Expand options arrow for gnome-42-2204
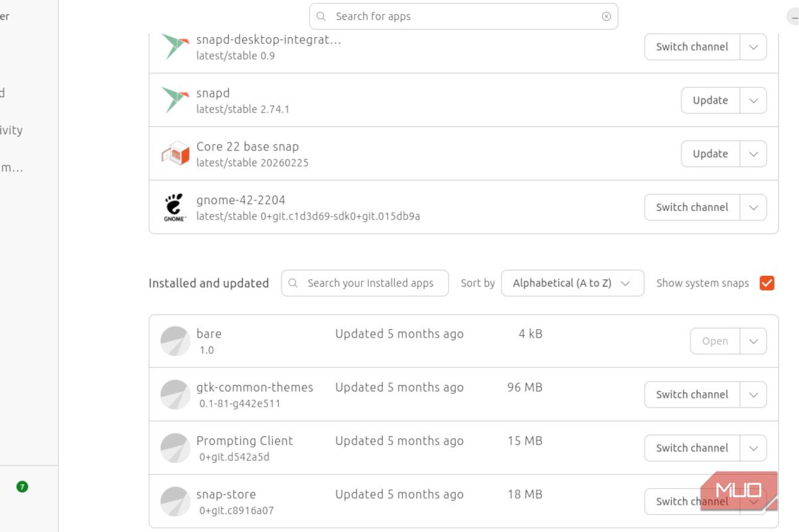This screenshot has width=799, height=532. pyautogui.click(x=753, y=207)
